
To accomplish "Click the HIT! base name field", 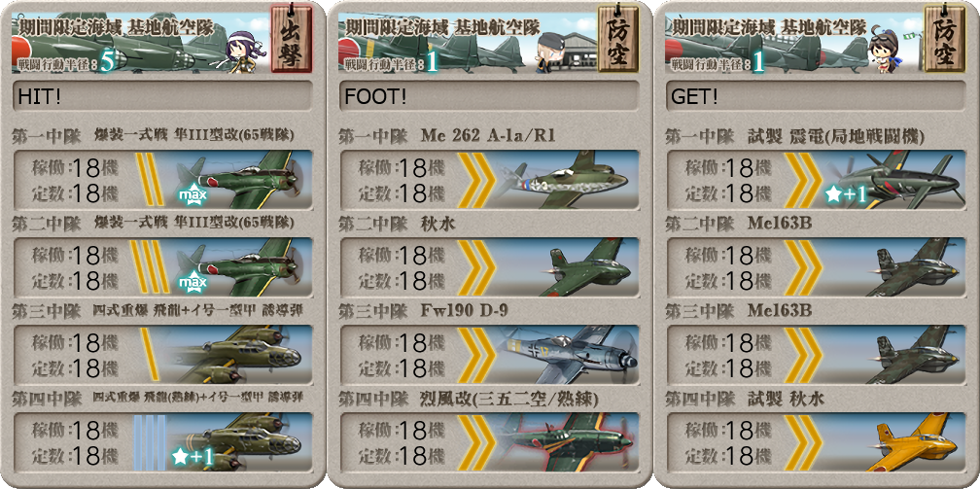I will [162, 96].
